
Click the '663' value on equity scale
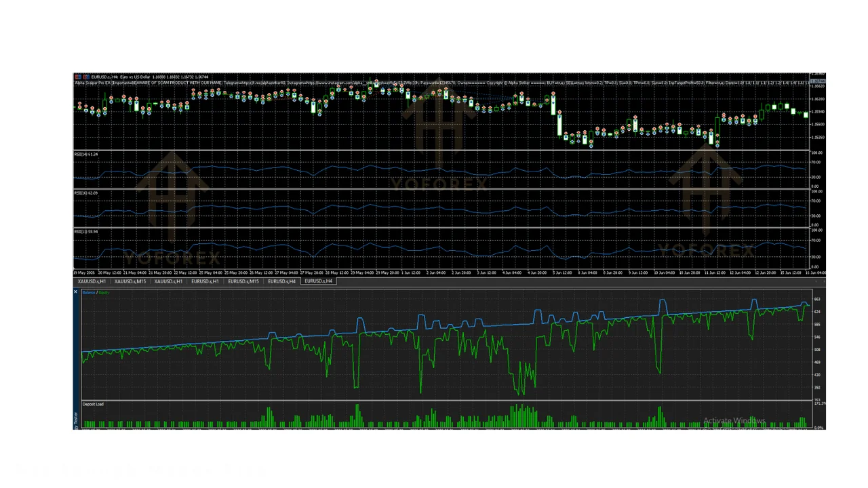[x=817, y=299]
